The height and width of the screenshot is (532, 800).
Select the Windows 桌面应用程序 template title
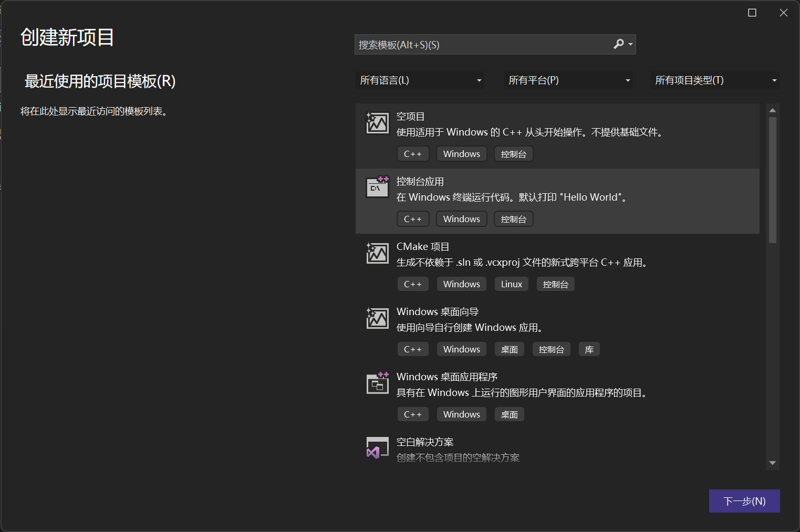click(x=447, y=377)
